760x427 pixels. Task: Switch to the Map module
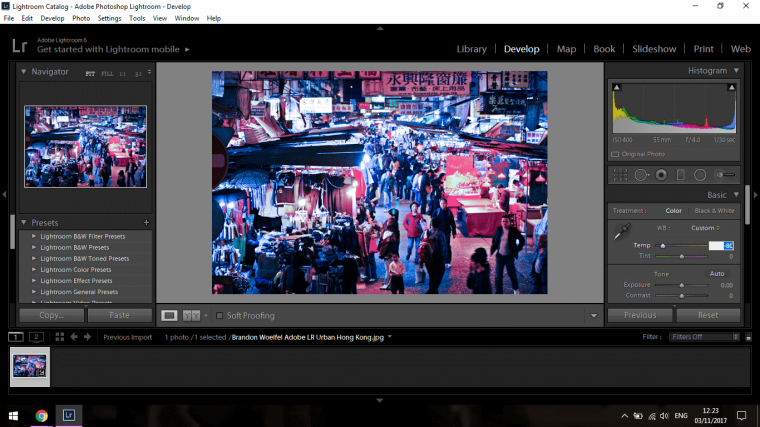[x=566, y=49]
